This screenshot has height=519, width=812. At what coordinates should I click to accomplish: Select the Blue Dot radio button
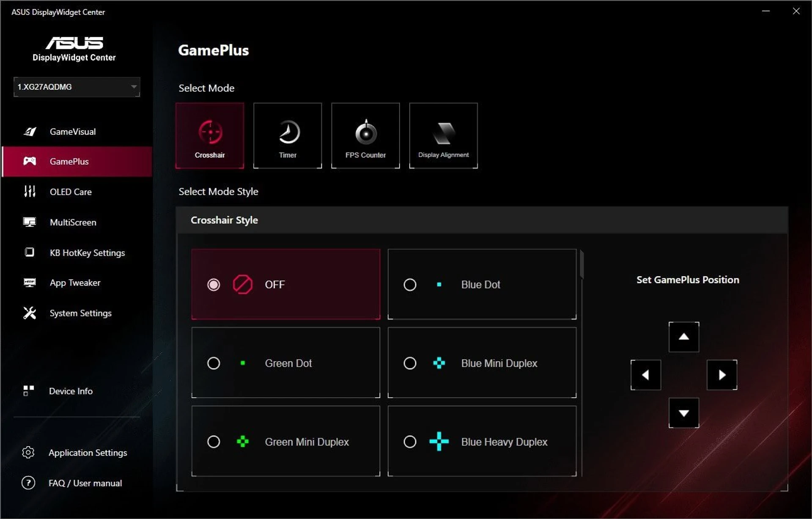pyautogui.click(x=410, y=285)
